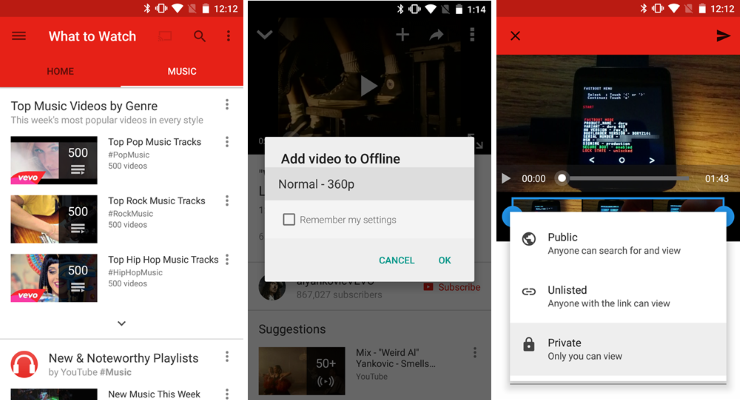The image size is (740, 400).
Task: Open the video player overflow menu
Action: (472, 34)
